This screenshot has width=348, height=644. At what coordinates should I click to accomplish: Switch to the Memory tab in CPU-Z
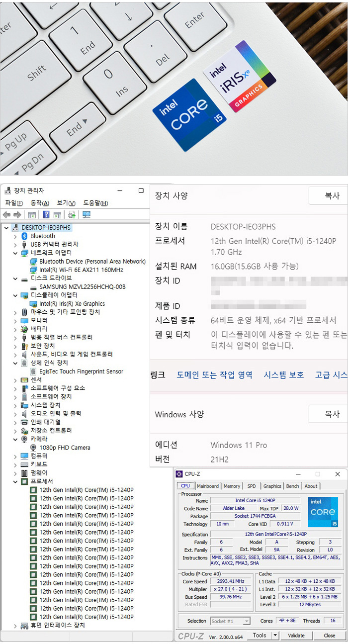232,486
